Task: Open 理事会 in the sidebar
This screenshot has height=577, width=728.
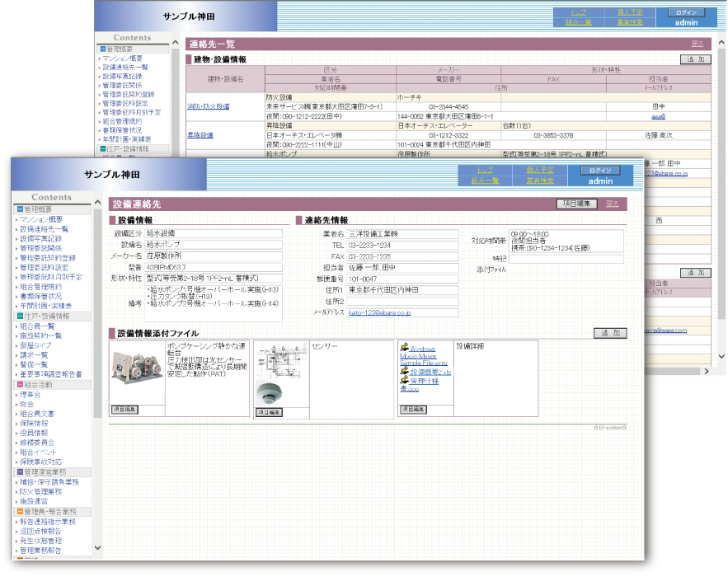Action: pos(31,395)
